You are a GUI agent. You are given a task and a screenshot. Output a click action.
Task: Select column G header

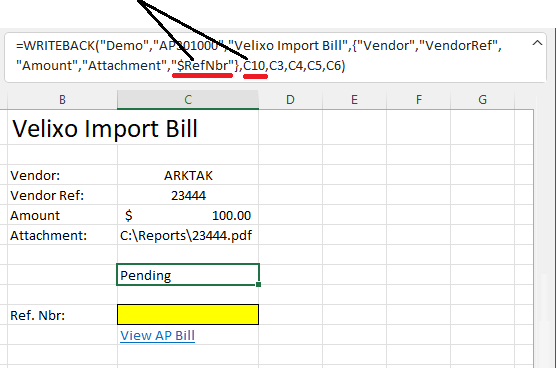coord(482,100)
